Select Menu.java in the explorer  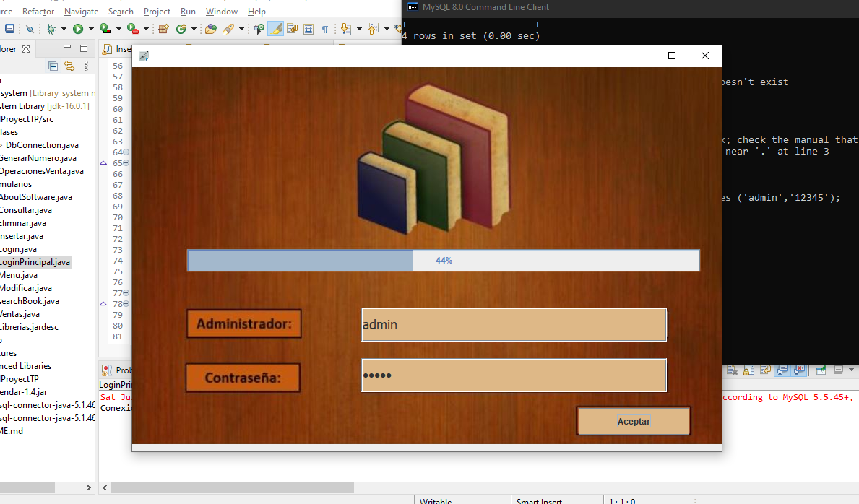19,275
